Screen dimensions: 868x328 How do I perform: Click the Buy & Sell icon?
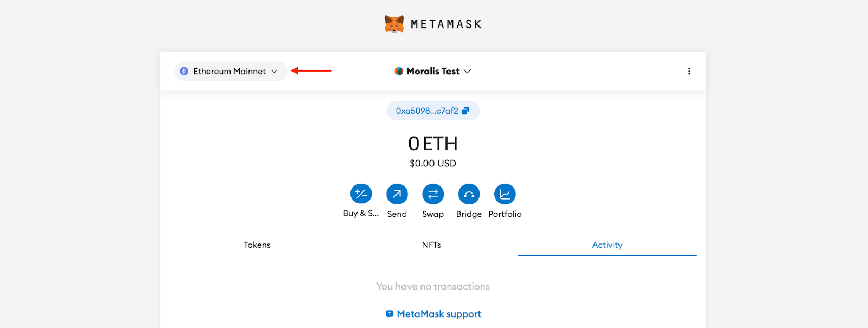point(360,195)
